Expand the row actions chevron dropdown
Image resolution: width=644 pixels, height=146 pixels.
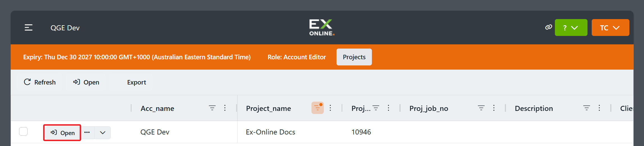(x=103, y=133)
